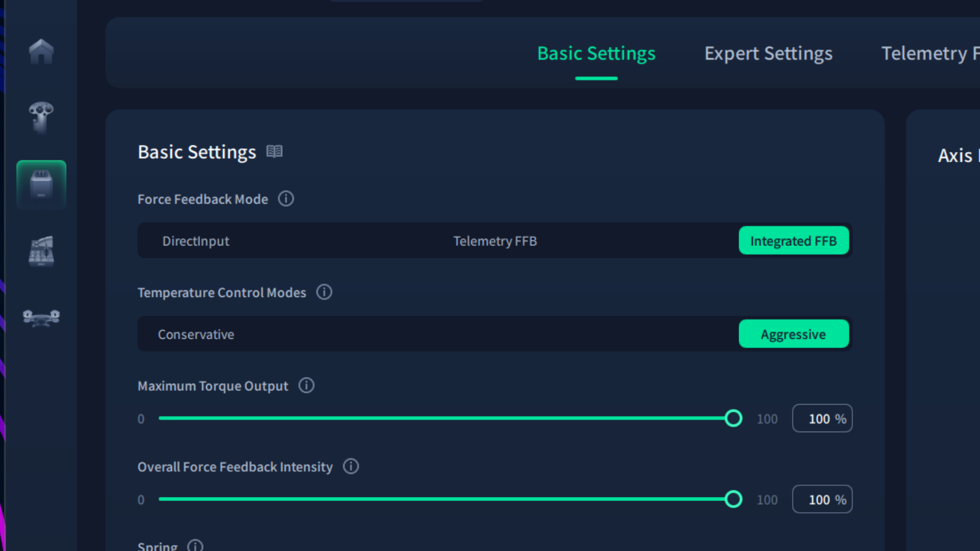This screenshot has height=551, width=980.
Task: Open the Home page from the sidebar
Action: pos(41,51)
